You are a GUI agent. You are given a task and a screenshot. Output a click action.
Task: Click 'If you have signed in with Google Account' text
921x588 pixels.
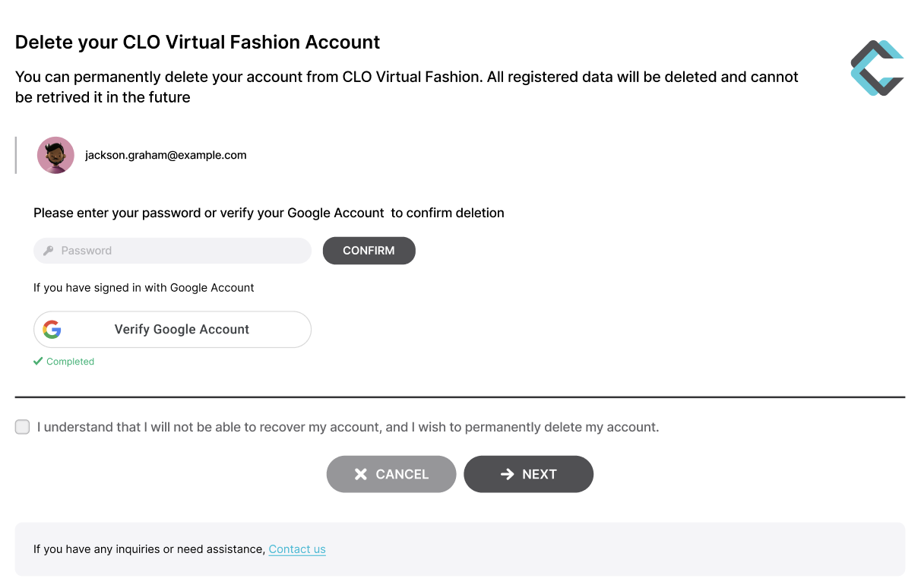[144, 288]
